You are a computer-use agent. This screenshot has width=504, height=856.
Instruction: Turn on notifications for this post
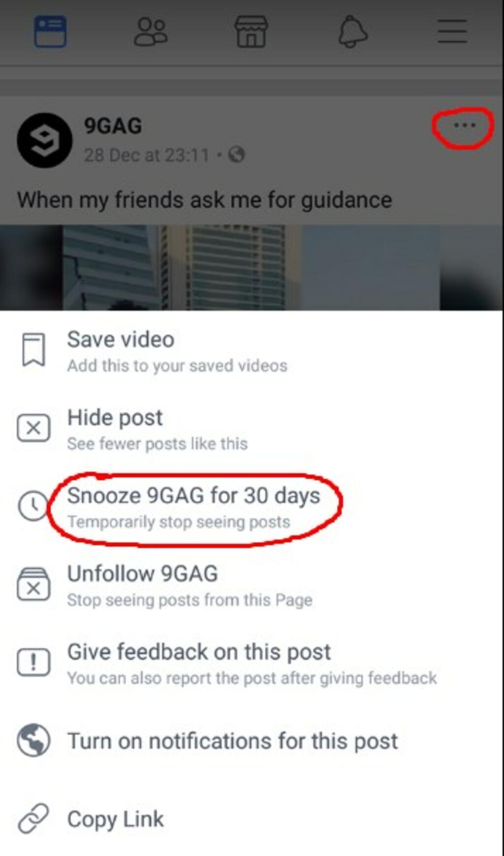tap(252, 741)
